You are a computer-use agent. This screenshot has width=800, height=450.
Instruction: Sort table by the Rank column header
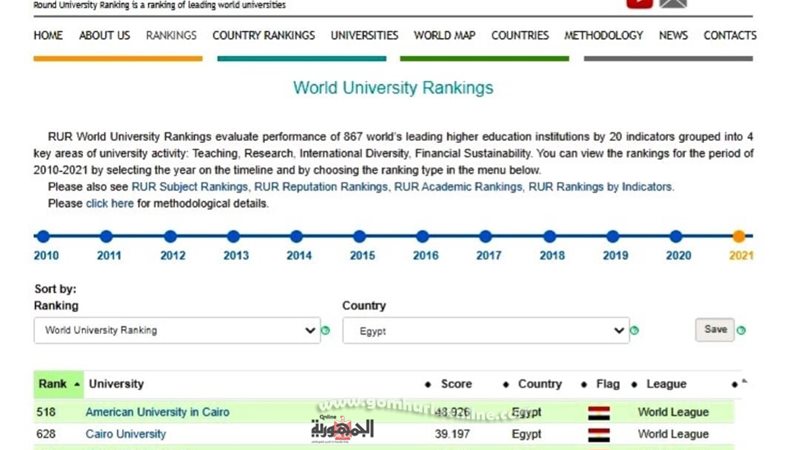59,384
